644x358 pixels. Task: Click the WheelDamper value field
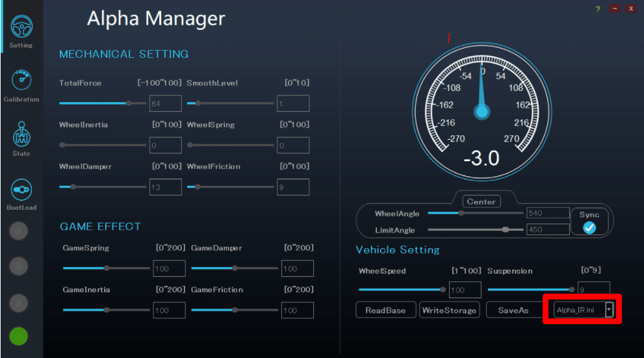click(x=166, y=187)
